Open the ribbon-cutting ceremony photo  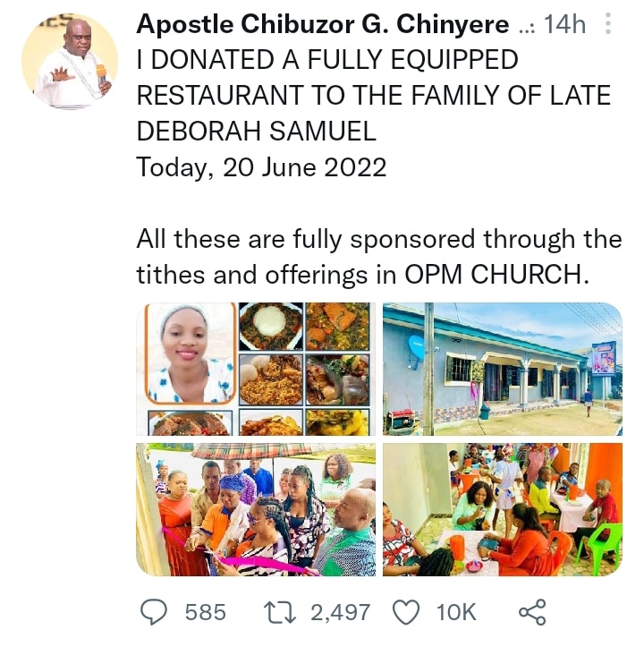point(258,508)
